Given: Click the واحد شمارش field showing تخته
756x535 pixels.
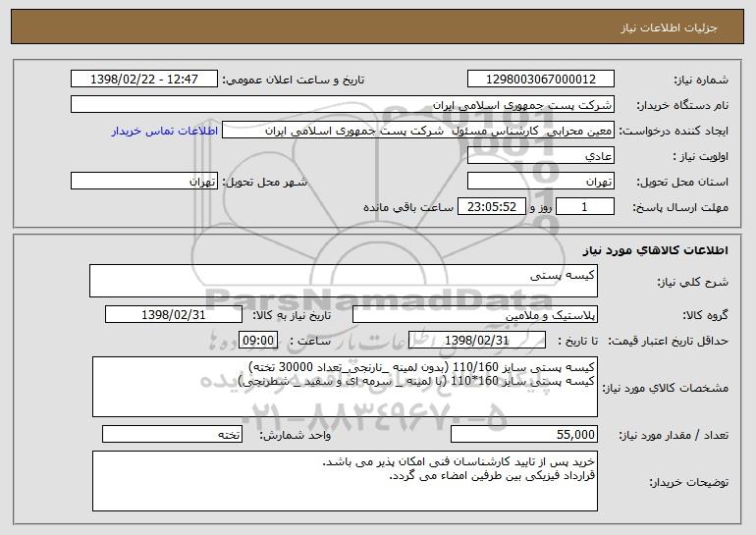Looking at the screenshot, I should click(x=172, y=434).
